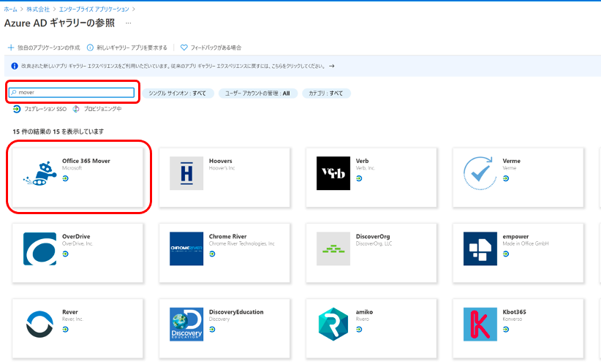Screen dimensions: 601x364
Task: Click the info icon in the banner
Action: pos(14,66)
